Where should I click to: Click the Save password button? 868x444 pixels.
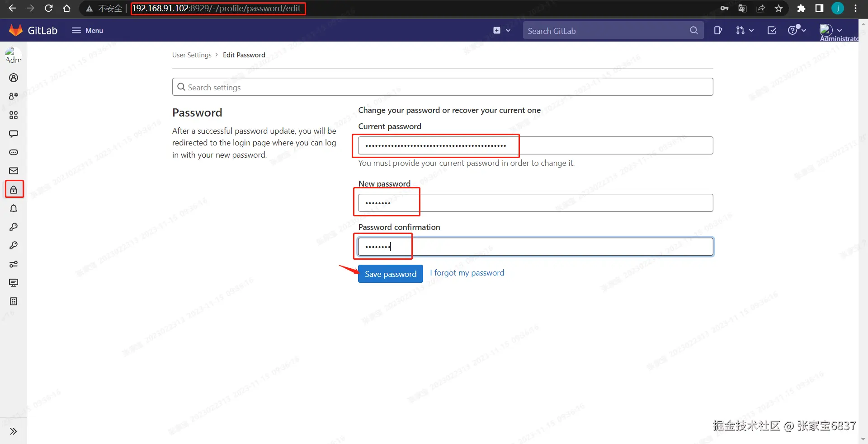click(391, 274)
